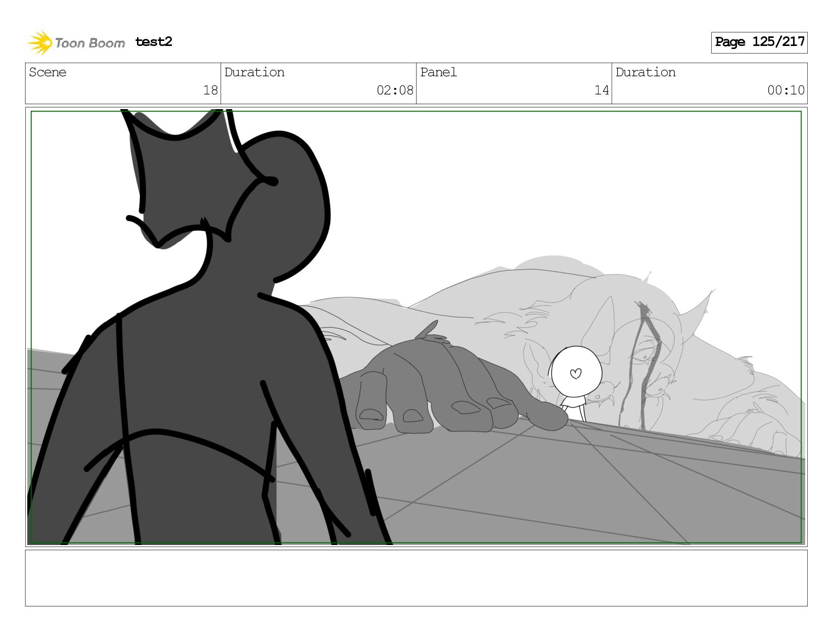
Task: Click the storyboard panel drawing
Action: click(x=416, y=327)
